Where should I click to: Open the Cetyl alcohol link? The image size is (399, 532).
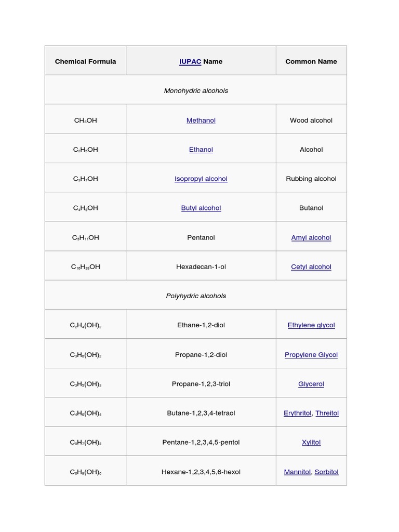pyautogui.click(x=311, y=267)
